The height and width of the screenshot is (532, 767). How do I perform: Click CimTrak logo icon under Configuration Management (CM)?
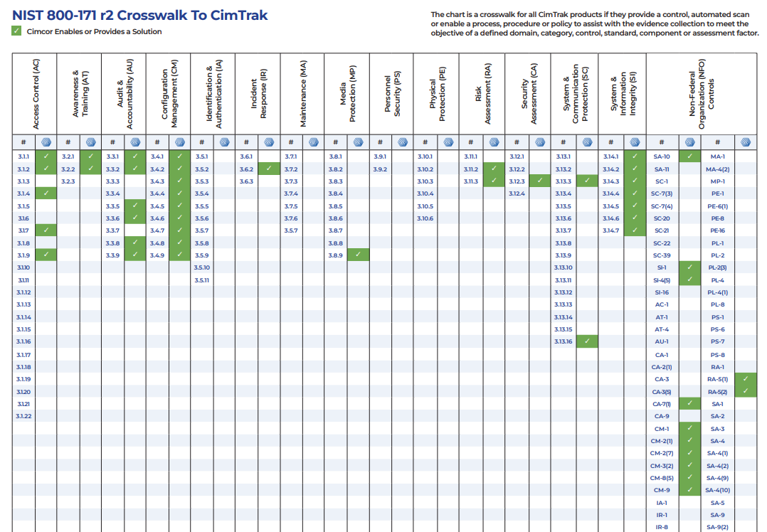179,142
